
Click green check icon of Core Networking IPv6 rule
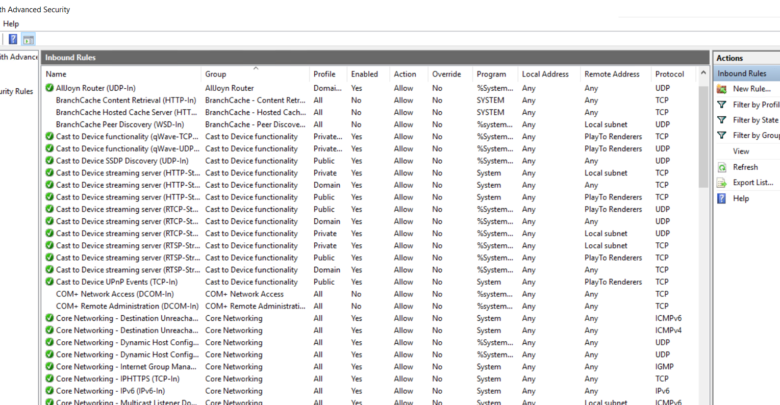(49, 391)
